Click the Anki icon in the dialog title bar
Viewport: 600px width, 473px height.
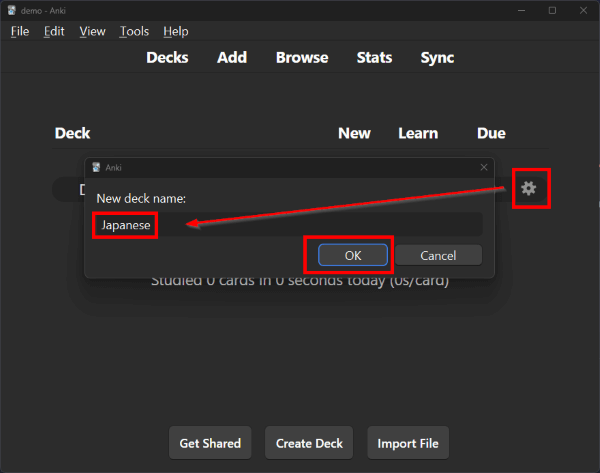[x=96, y=167]
